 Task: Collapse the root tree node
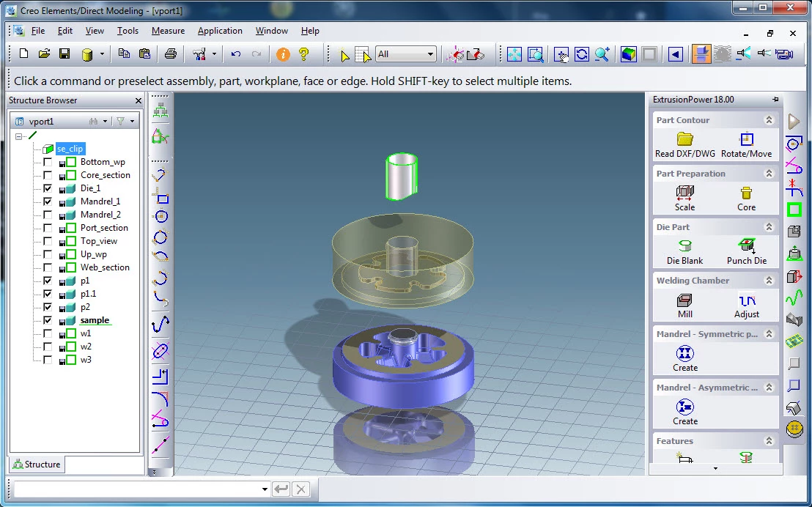18,137
